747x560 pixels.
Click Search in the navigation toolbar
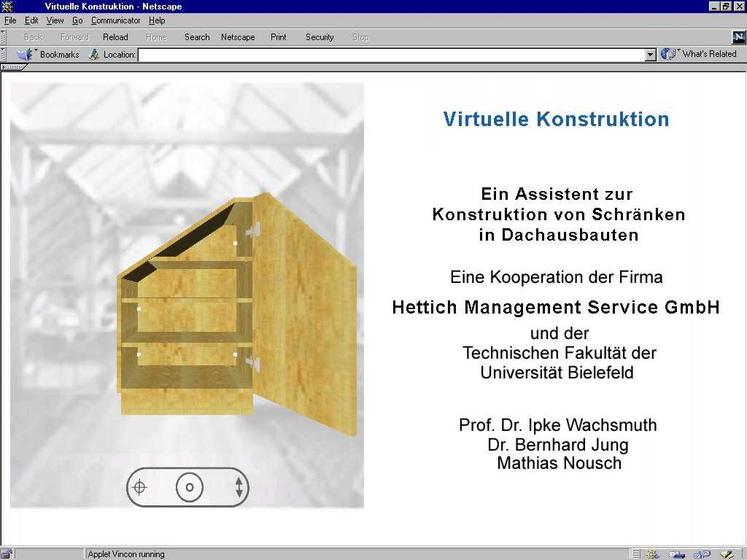pos(197,37)
